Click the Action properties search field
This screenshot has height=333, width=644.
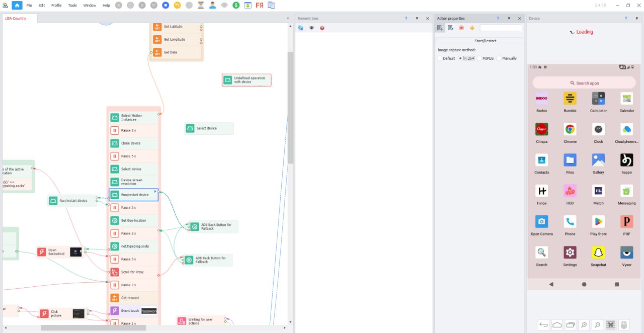(x=501, y=28)
